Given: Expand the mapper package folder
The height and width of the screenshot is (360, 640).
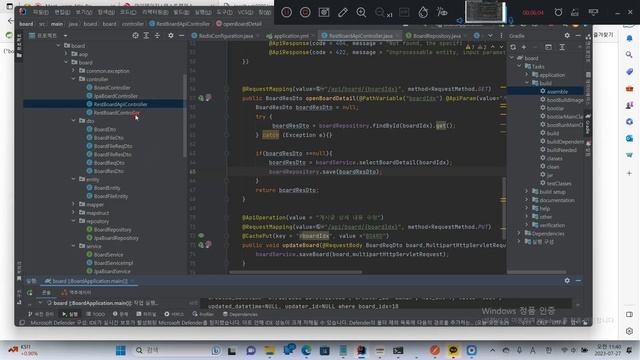Looking at the screenshot, I should coord(74,204).
